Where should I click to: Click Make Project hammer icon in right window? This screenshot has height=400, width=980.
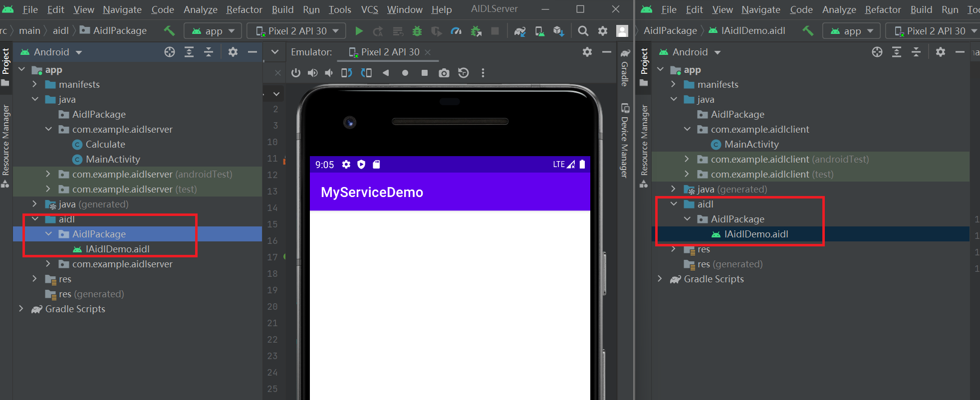pos(808,31)
